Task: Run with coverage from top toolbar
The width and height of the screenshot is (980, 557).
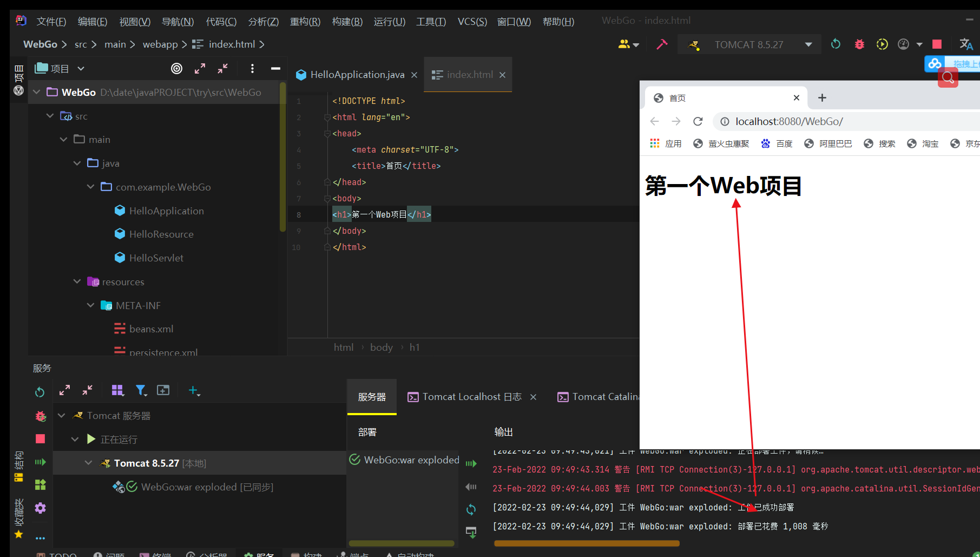Action: (882, 44)
